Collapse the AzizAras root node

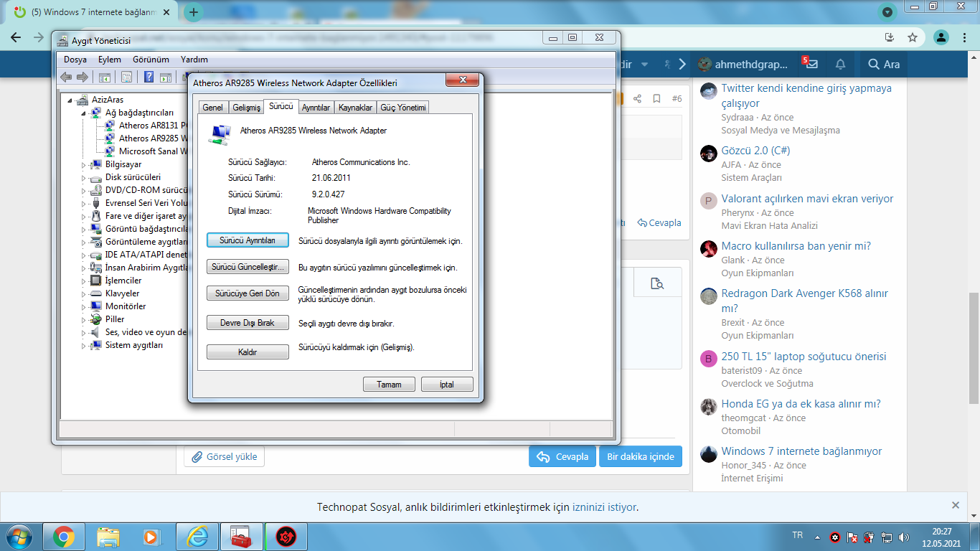70,100
